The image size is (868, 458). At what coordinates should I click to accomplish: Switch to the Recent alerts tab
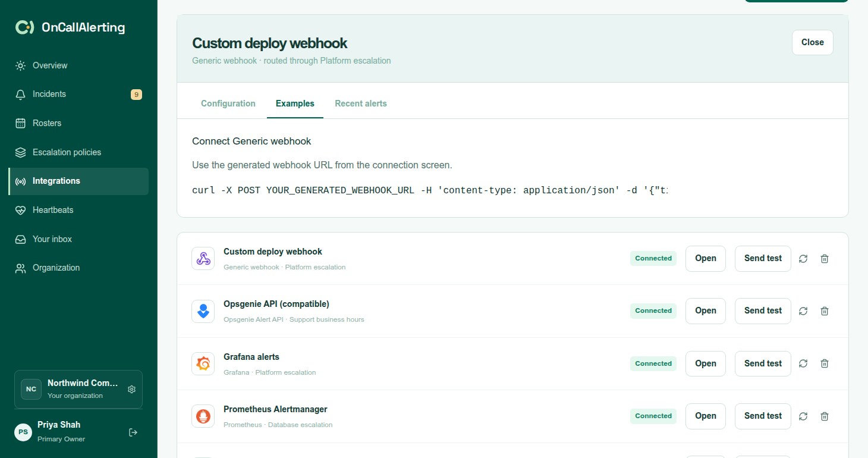[x=361, y=103]
